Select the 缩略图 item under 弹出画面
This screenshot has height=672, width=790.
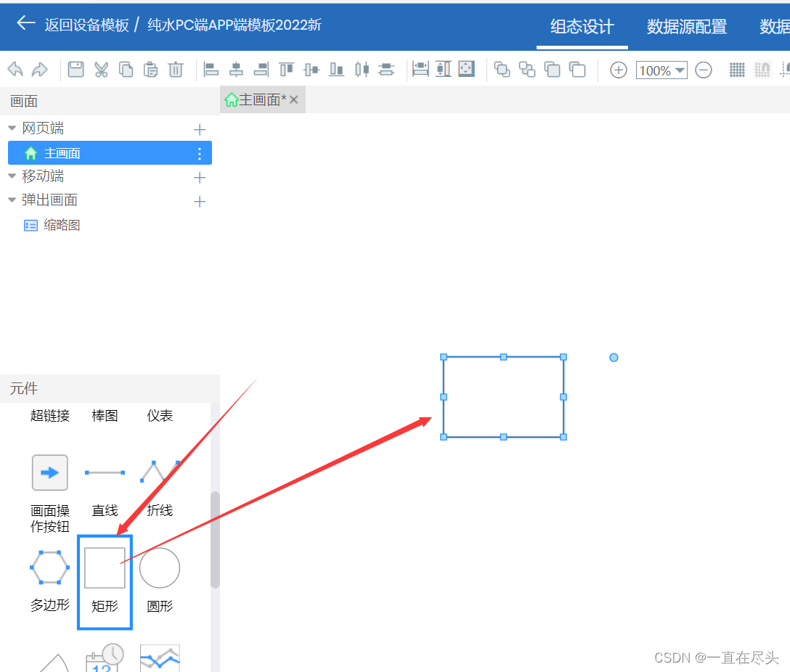click(62, 225)
